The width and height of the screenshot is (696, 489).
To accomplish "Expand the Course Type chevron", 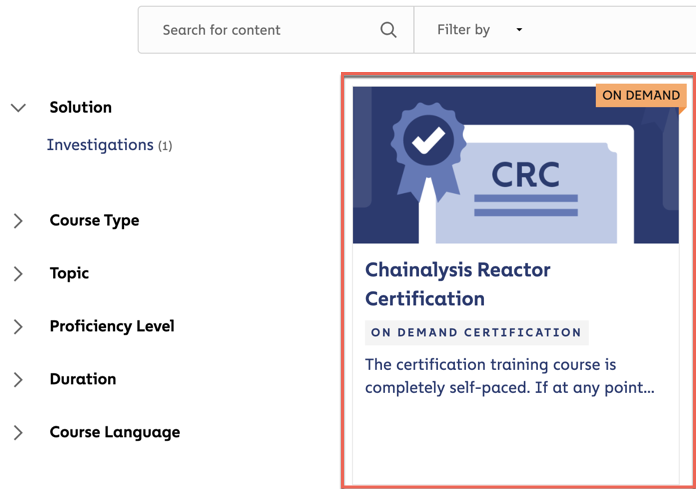I will [18, 221].
